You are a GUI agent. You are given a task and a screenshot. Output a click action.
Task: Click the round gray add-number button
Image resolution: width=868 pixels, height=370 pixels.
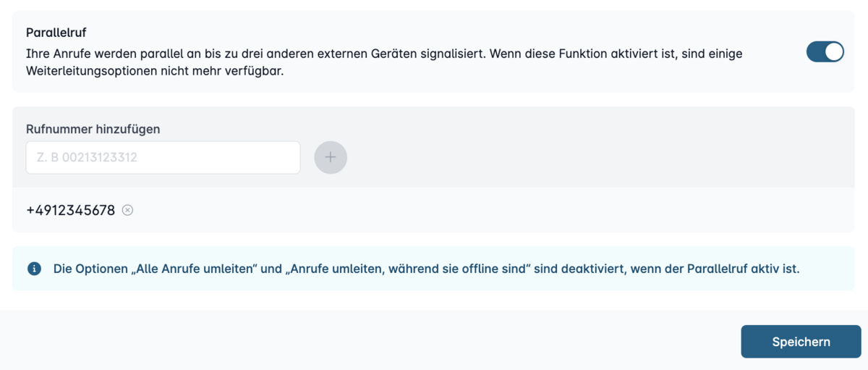331,157
